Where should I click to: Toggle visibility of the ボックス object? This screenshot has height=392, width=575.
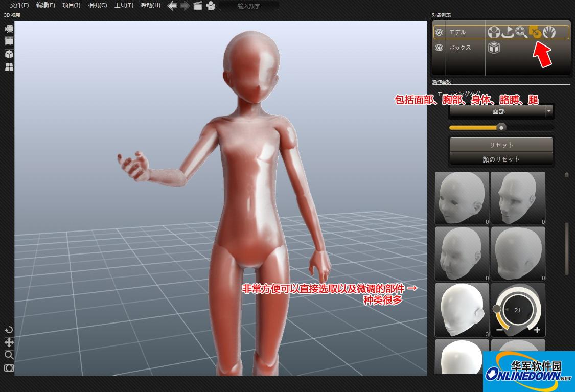click(x=439, y=48)
